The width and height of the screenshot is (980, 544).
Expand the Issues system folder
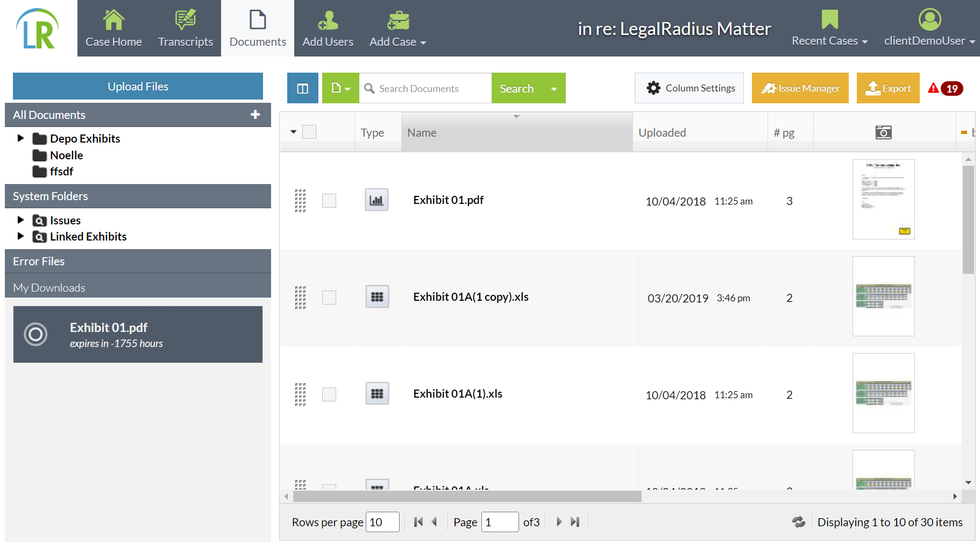coord(20,220)
